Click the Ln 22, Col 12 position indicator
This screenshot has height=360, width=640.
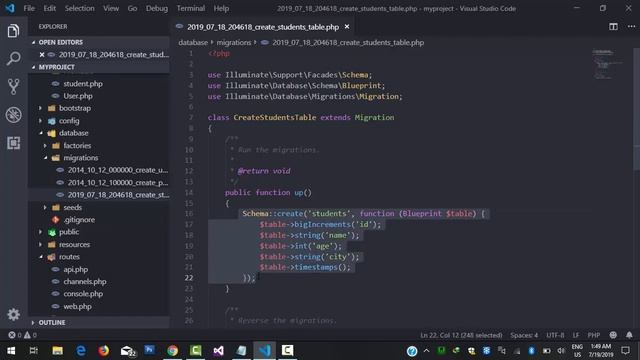tap(461, 335)
